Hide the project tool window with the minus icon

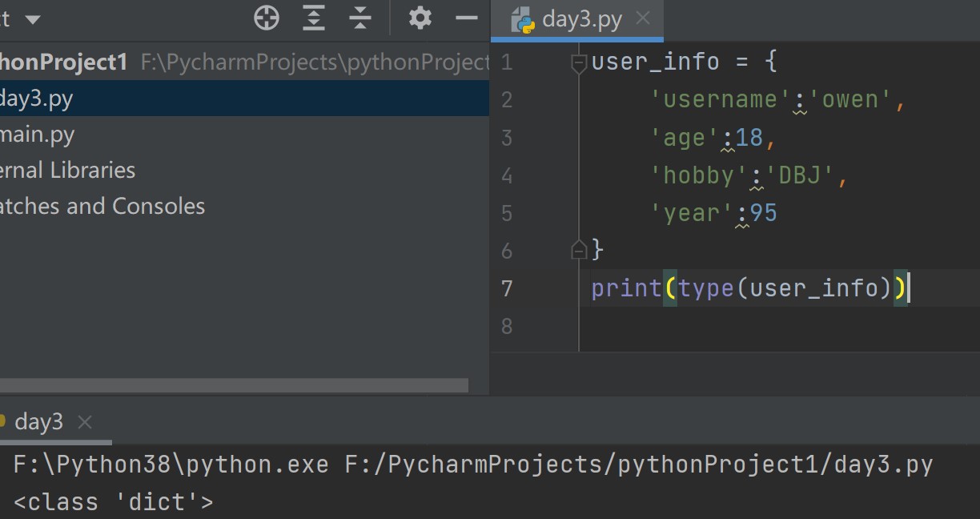(x=466, y=18)
